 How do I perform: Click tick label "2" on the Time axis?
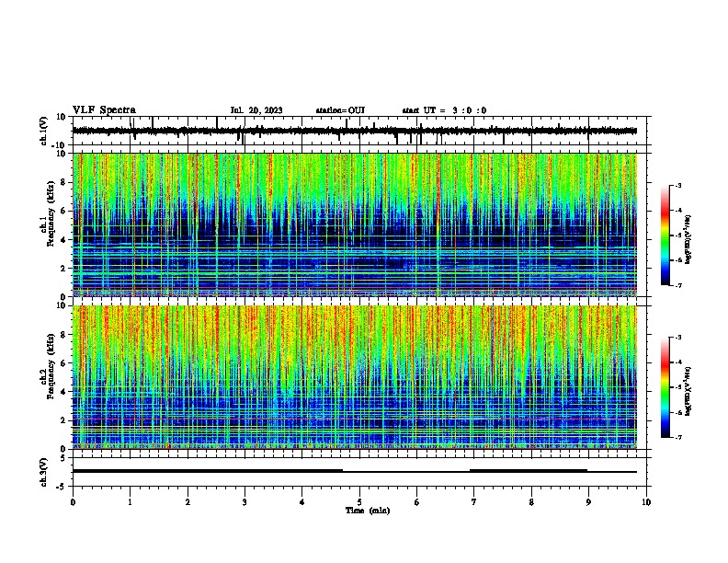188,502
